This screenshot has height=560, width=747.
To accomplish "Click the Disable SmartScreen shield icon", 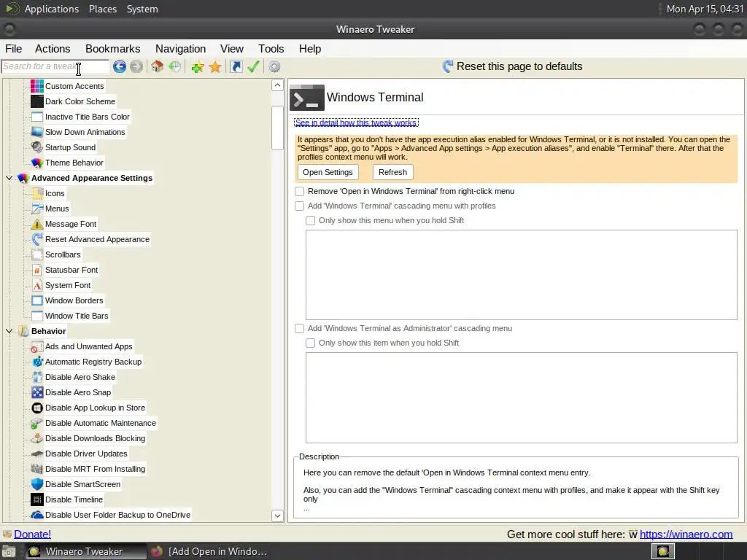I will click(37, 484).
